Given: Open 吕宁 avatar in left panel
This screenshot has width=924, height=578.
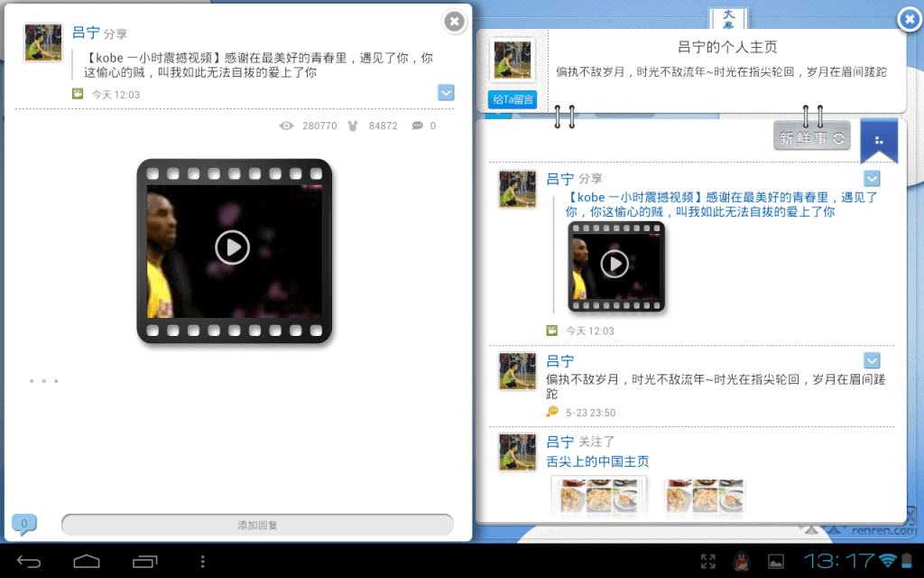Looking at the screenshot, I should coord(43,42).
